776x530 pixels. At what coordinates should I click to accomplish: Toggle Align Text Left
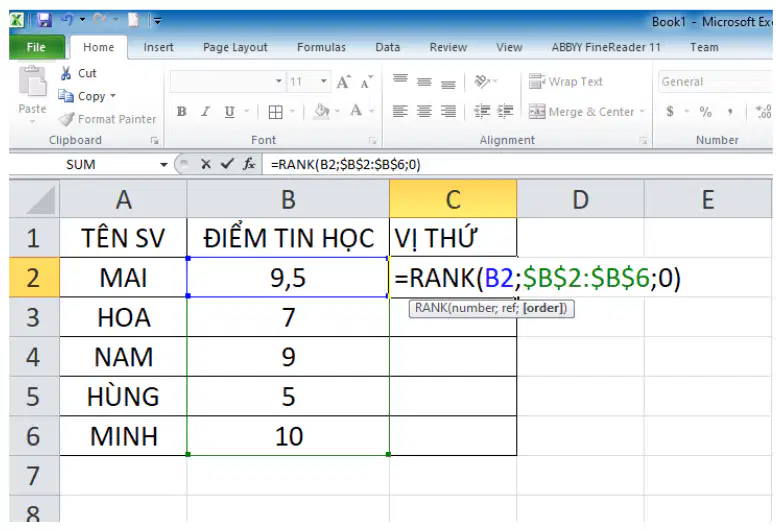pos(400,112)
